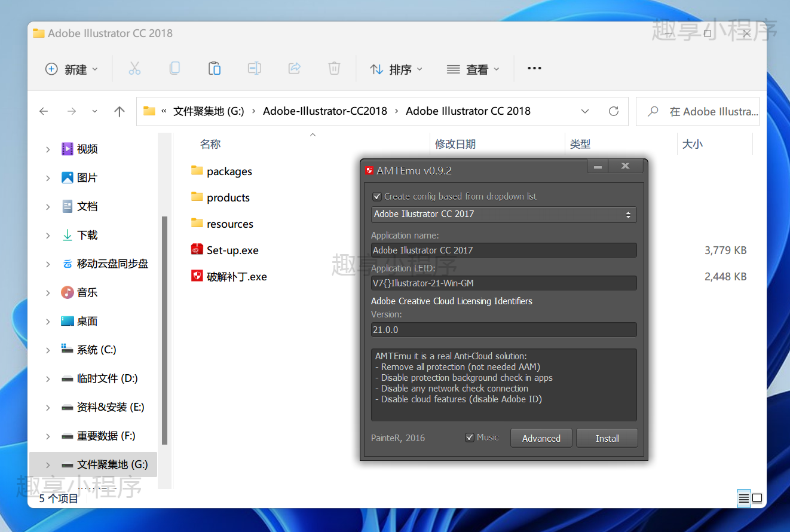Click the 音乐 music library icon
Image resolution: width=790 pixels, height=532 pixels.
point(68,292)
